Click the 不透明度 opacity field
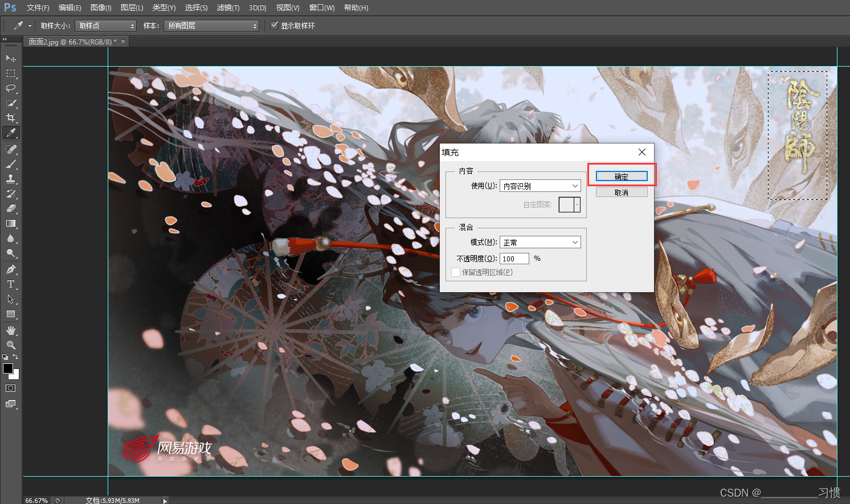 tap(514, 259)
